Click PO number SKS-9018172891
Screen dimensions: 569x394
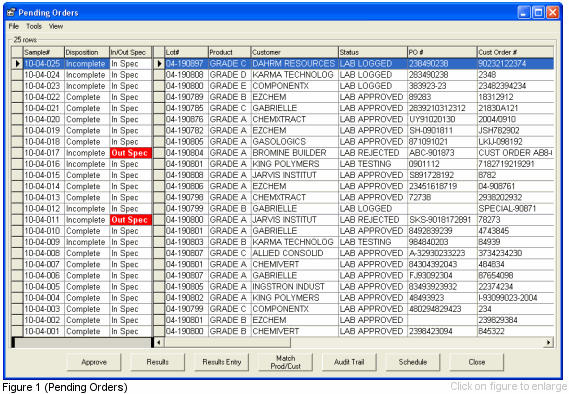pyautogui.click(x=442, y=220)
